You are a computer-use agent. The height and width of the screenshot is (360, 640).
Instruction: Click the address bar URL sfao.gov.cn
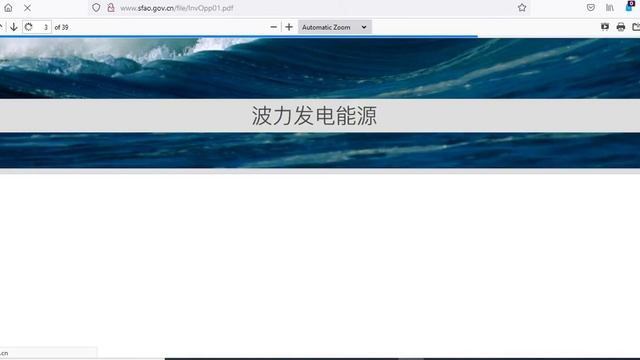(176, 8)
